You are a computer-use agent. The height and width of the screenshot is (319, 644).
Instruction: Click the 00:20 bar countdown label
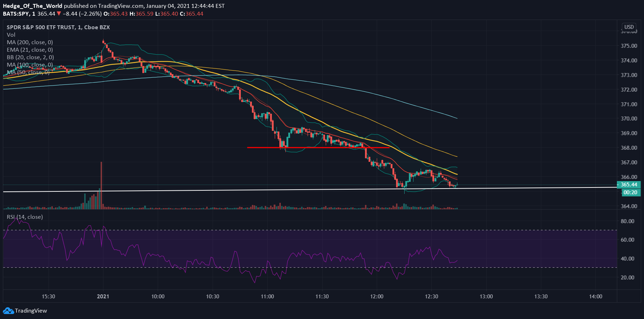630,192
